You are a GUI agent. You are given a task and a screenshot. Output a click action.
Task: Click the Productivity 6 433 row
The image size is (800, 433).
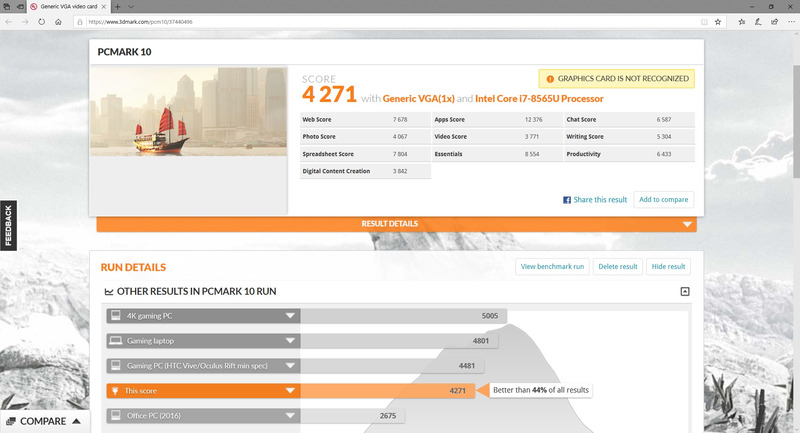pyautogui.click(x=630, y=154)
